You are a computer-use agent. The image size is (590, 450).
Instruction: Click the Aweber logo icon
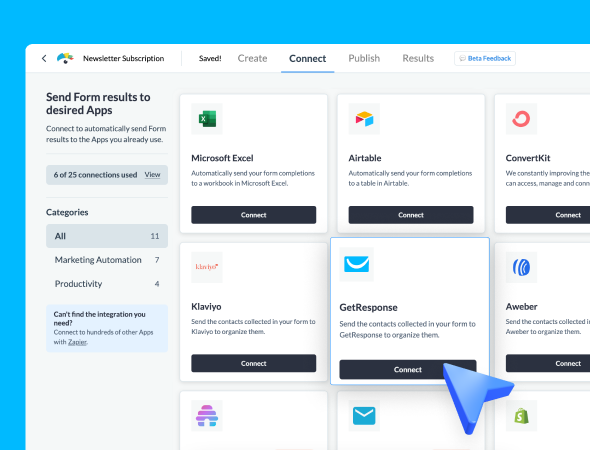[x=522, y=267]
